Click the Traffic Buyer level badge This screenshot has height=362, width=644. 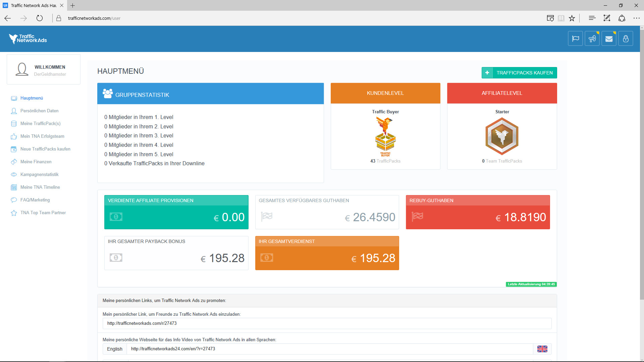click(385, 137)
